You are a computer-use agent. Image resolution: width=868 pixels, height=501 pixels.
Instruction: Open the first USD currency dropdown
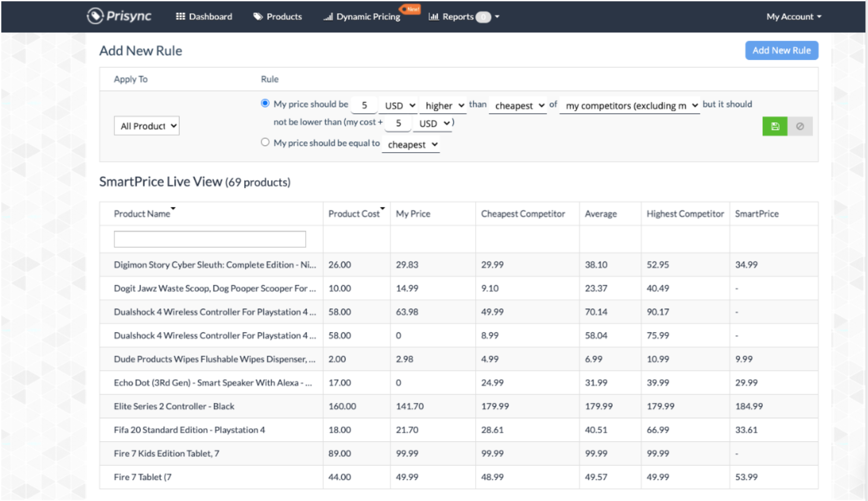[398, 105]
